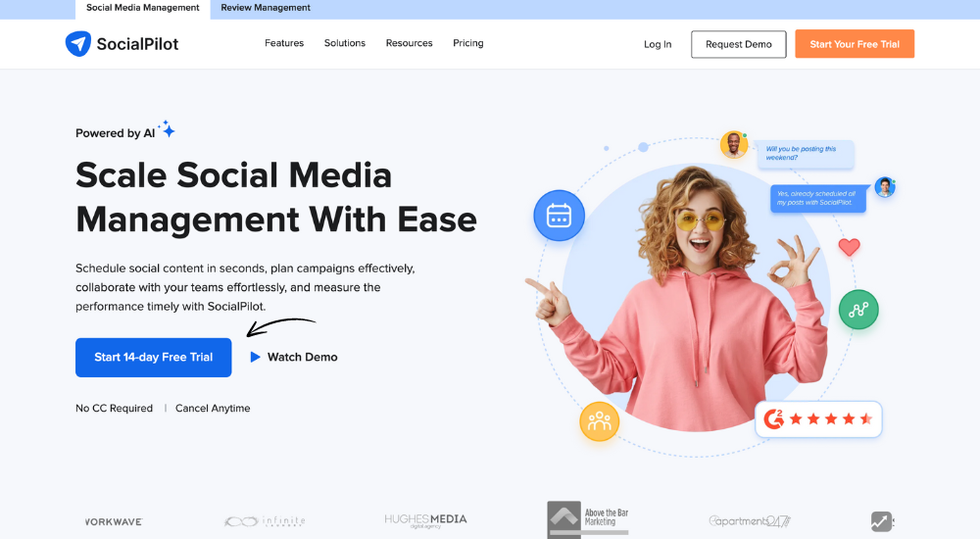The height and width of the screenshot is (539, 980).
Task: Click the chart arrow logo at row end
Action: [x=882, y=520]
